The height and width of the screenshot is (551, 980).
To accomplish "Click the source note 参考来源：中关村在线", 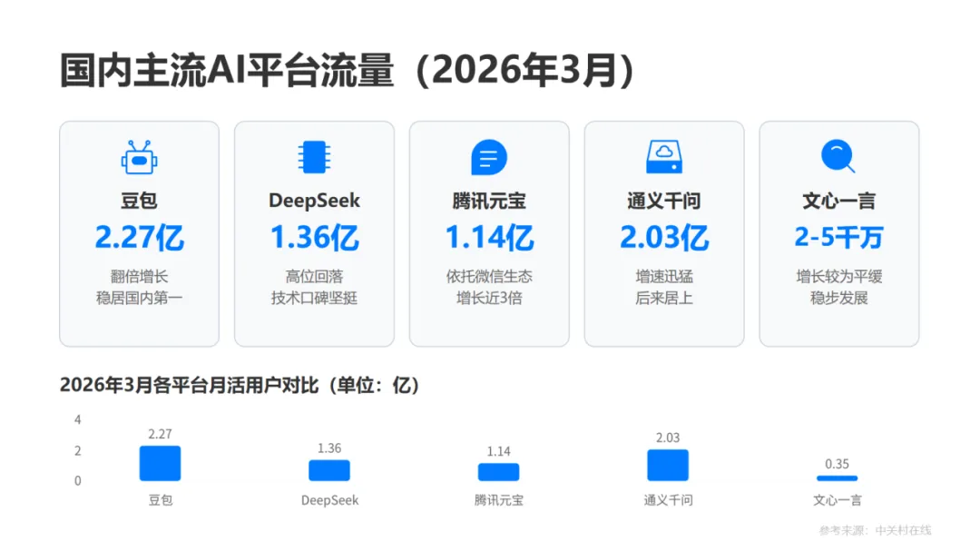I will tap(875, 530).
